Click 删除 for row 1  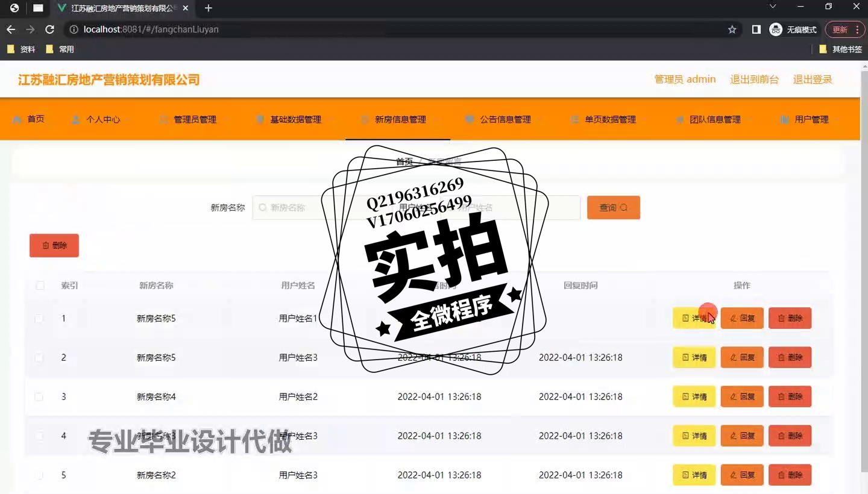[790, 318]
